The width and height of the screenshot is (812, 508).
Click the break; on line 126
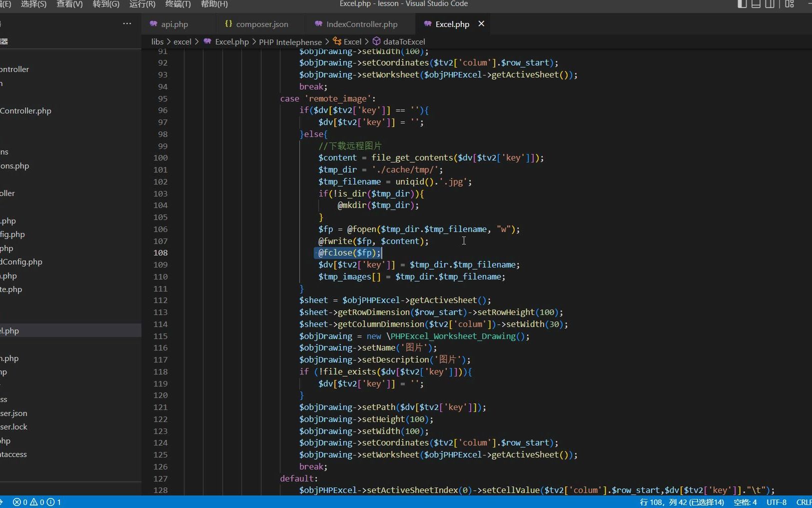click(x=313, y=467)
